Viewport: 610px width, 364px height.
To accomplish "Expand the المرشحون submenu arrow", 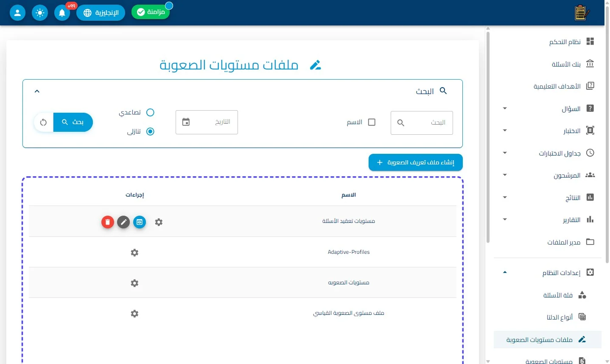I will pyautogui.click(x=505, y=175).
